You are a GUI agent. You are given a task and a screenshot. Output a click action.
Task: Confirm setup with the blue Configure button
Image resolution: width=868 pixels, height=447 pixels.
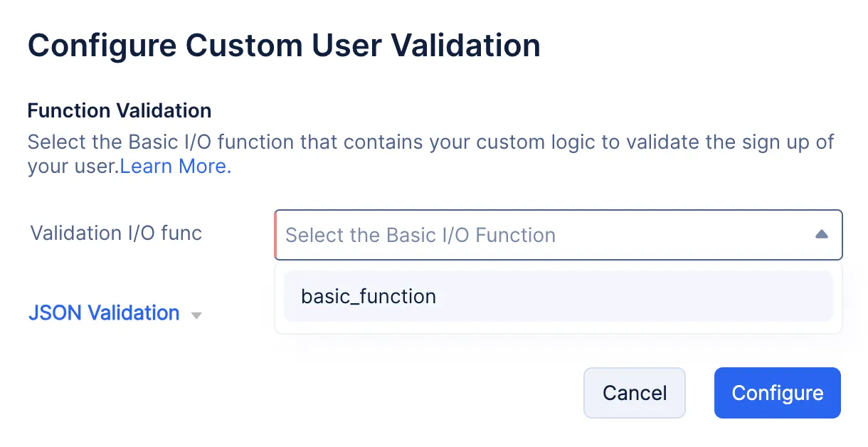[778, 393]
